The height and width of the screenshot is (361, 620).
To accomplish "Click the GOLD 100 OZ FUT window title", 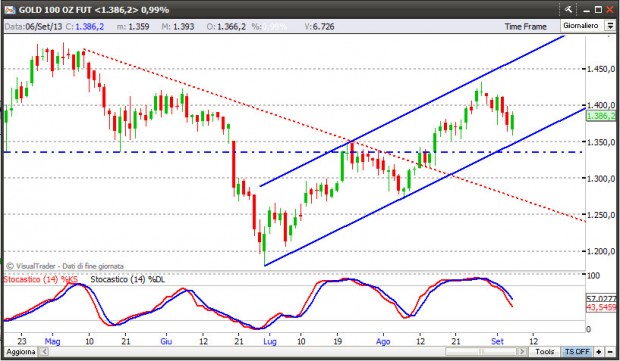I will tap(94, 9).
